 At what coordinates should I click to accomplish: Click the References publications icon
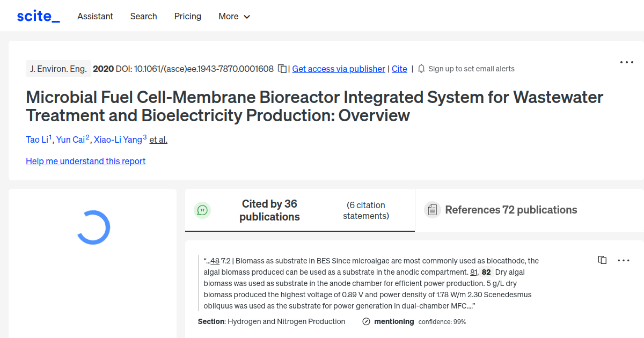tap(432, 210)
